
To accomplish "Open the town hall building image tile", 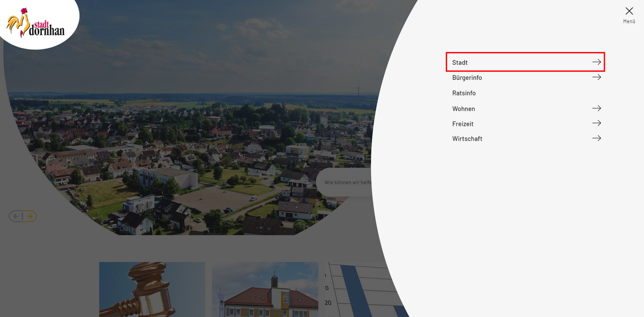I will (265, 290).
